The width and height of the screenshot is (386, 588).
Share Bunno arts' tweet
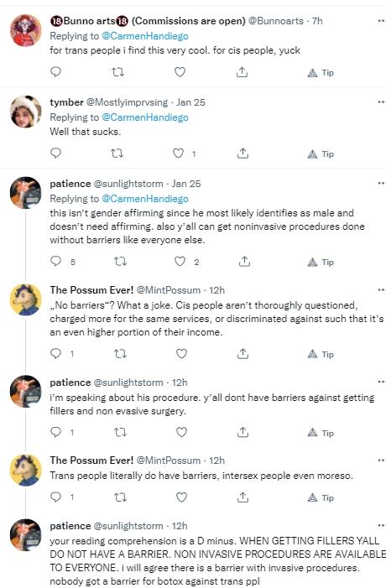click(x=242, y=72)
